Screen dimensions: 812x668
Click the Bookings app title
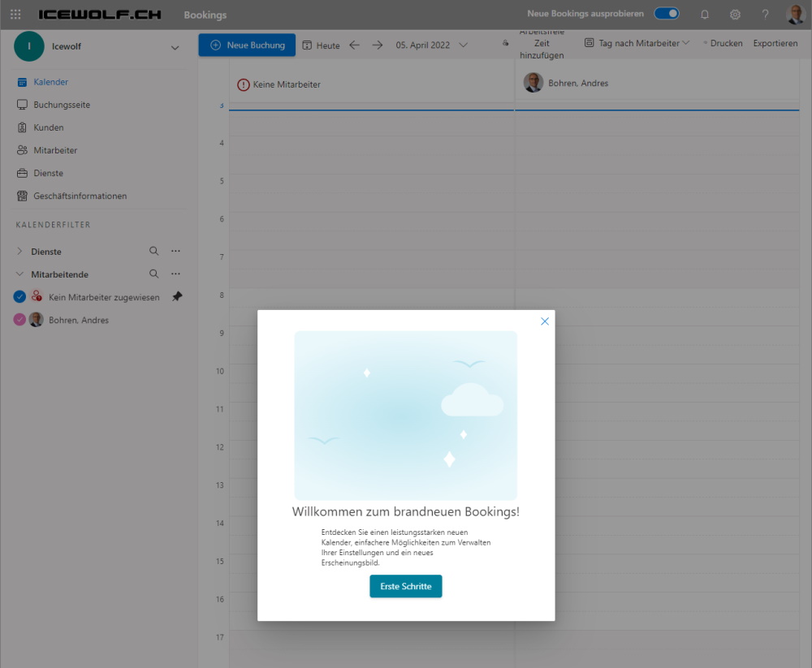point(205,15)
